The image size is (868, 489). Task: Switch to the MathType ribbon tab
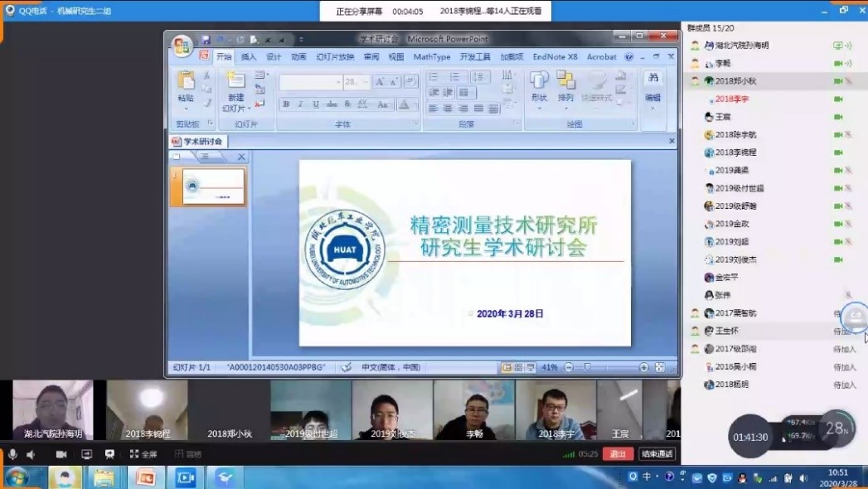pyautogui.click(x=431, y=57)
